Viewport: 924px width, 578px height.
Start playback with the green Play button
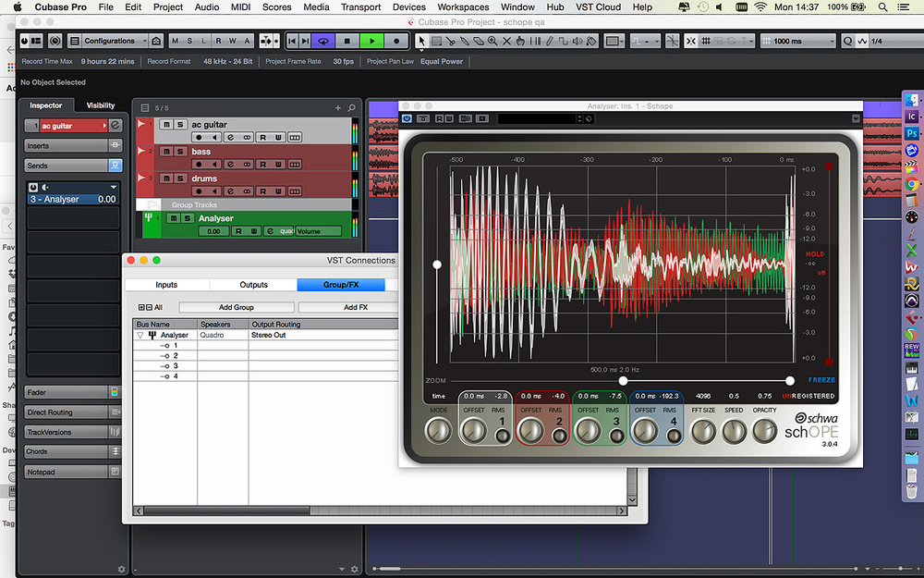click(371, 41)
